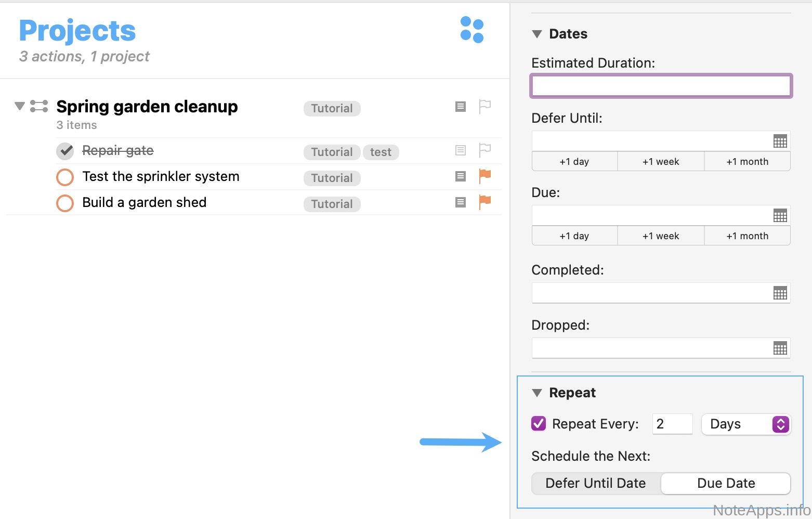Click the orange flag on Test the sprinkler system
This screenshot has width=812, height=519.
(x=484, y=176)
